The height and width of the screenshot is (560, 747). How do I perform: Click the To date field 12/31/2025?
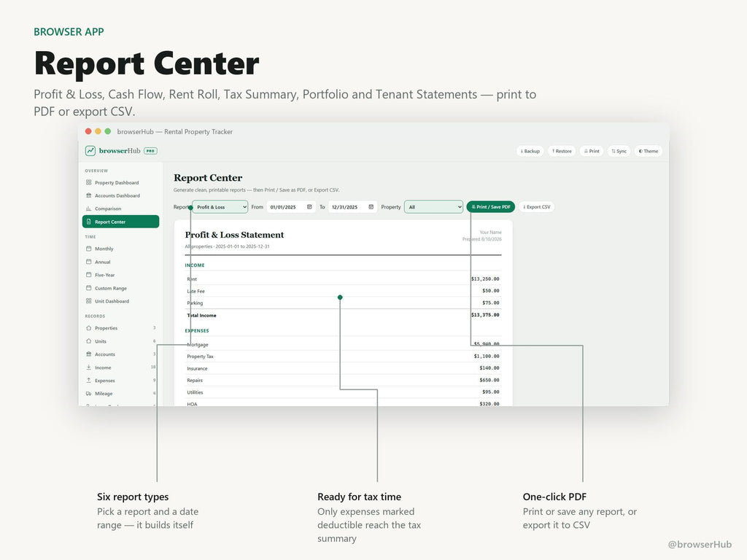pos(352,207)
